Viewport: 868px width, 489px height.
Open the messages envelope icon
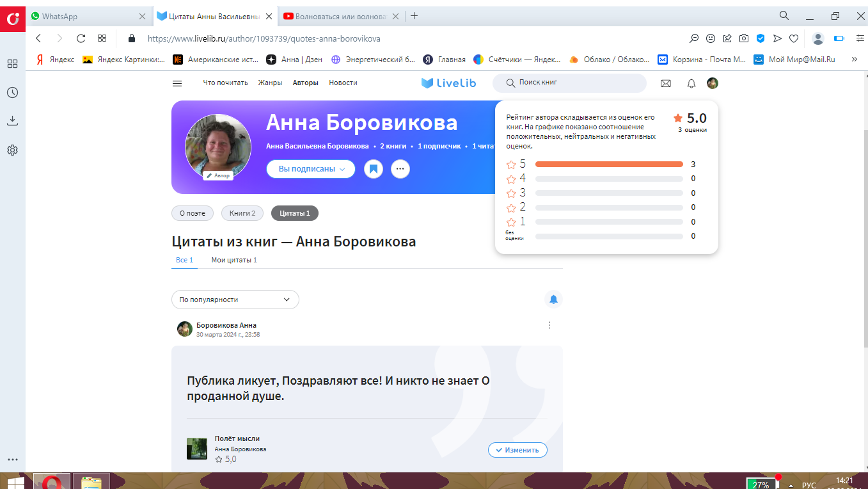click(666, 83)
